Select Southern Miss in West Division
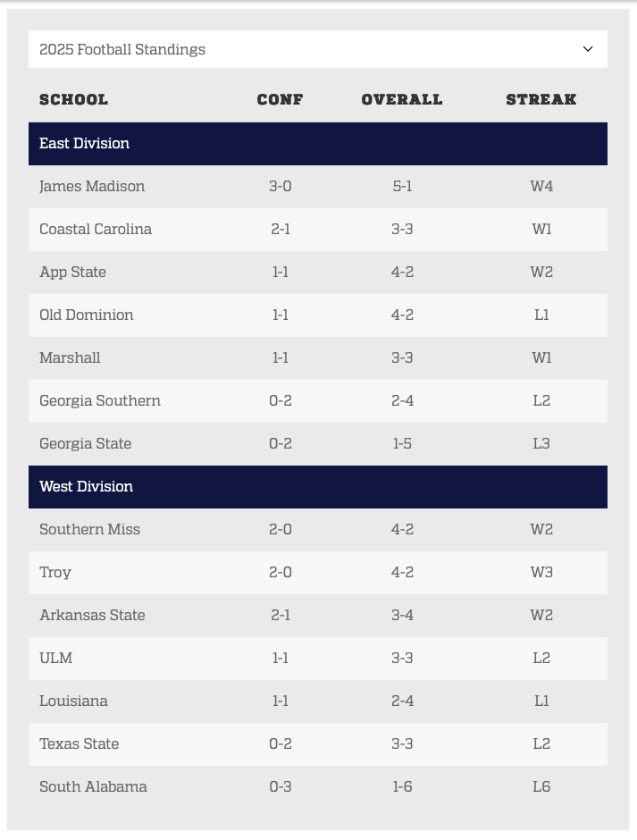Image resolution: width=637 pixels, height=840 pixels. (x=89, y=529)
